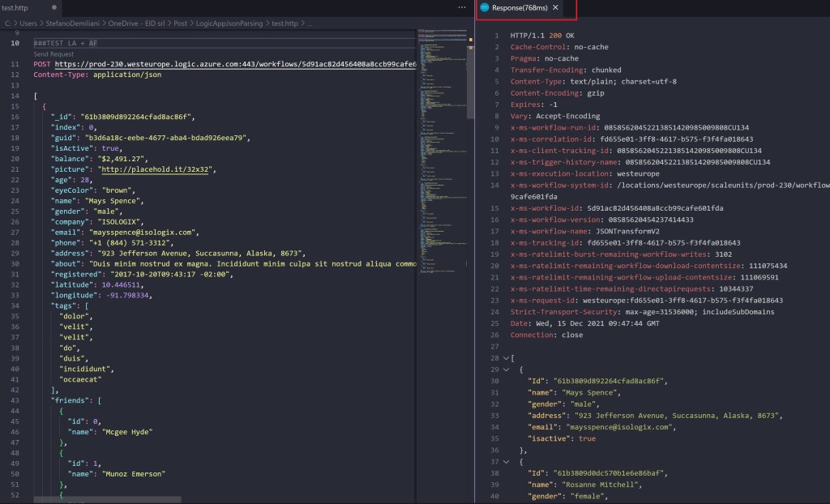Switch to the test.http editor tab
This screenshot has height=504, width=830.
point(15,8)
